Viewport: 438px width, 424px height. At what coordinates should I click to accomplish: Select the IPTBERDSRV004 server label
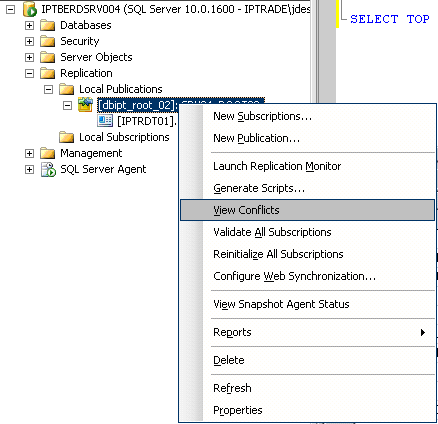click(x=176, y=9)
